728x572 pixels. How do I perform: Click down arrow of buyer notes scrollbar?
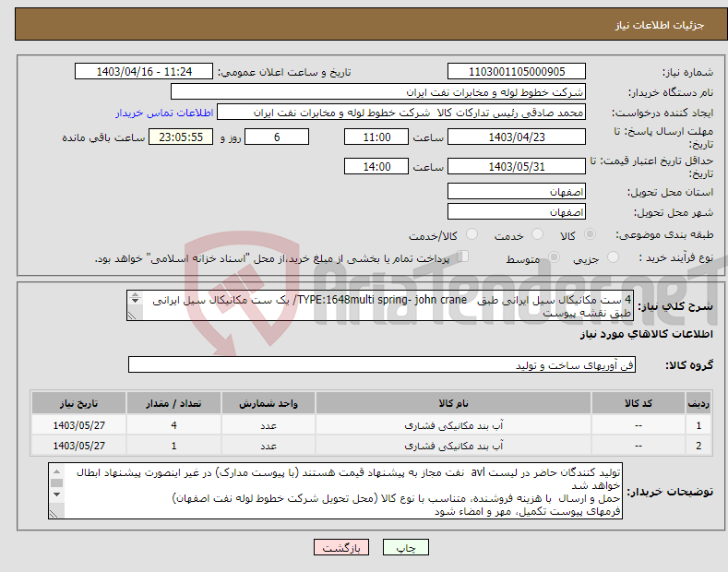point(56,495)
